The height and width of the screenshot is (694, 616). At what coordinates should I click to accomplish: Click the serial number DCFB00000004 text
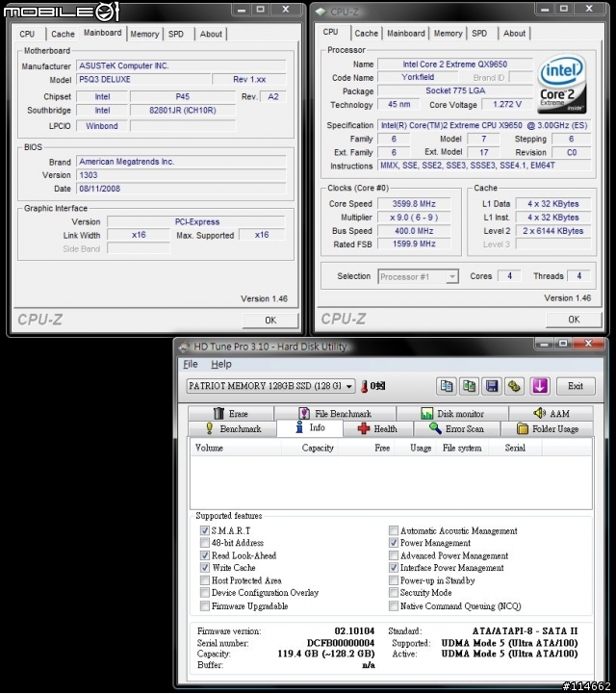(x=341, y=643)
